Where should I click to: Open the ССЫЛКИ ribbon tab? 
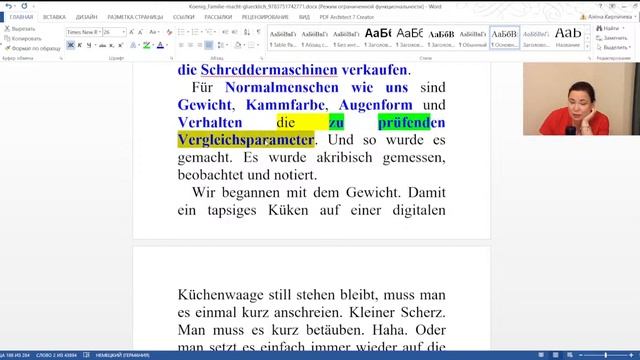coord(184,17)
